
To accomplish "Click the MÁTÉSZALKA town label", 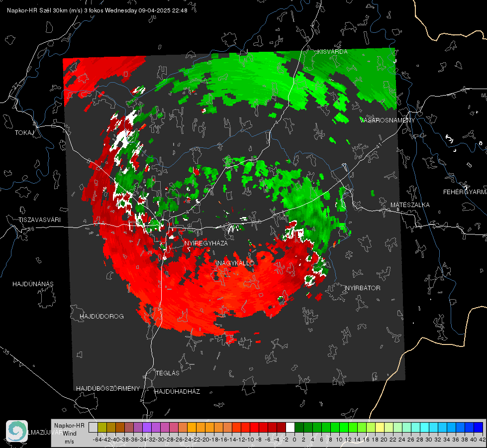I will (410, 205).
